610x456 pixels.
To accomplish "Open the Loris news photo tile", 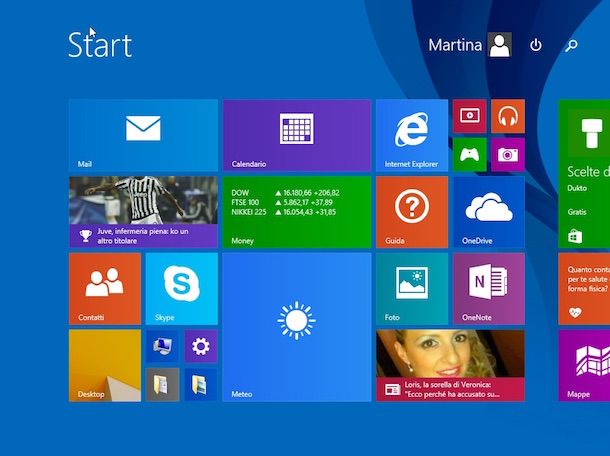I will (x=450, y=366).
